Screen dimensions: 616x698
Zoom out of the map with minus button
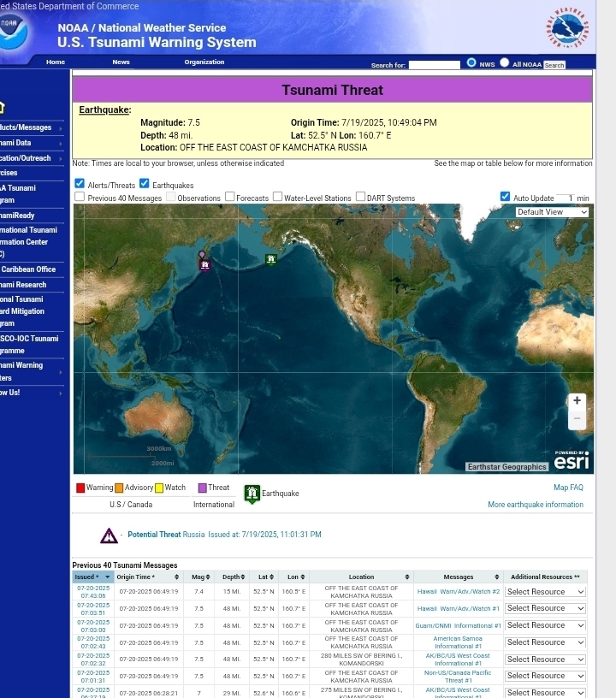(x=577, y=419)
